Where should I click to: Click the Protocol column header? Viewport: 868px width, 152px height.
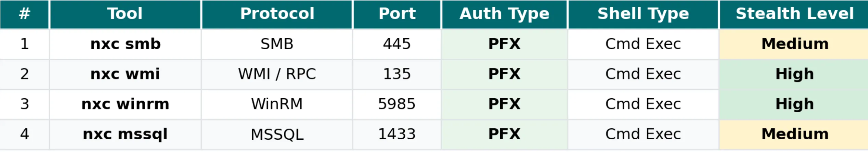tap(277, 14)
